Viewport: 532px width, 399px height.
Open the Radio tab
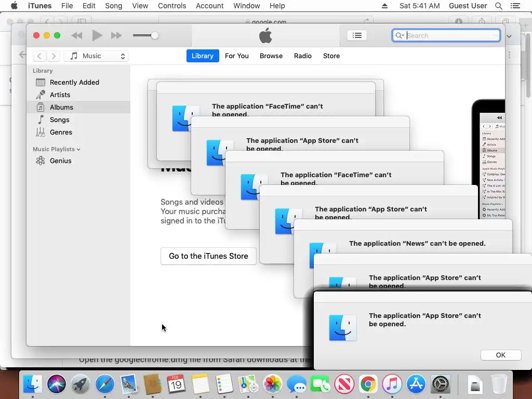click(x=303, y=56)
